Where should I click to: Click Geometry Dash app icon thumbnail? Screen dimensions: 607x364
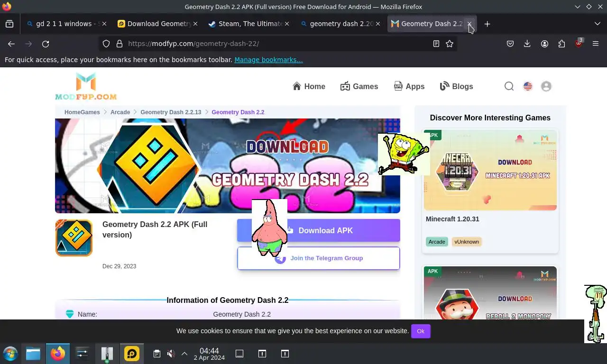tap(74, 238)
